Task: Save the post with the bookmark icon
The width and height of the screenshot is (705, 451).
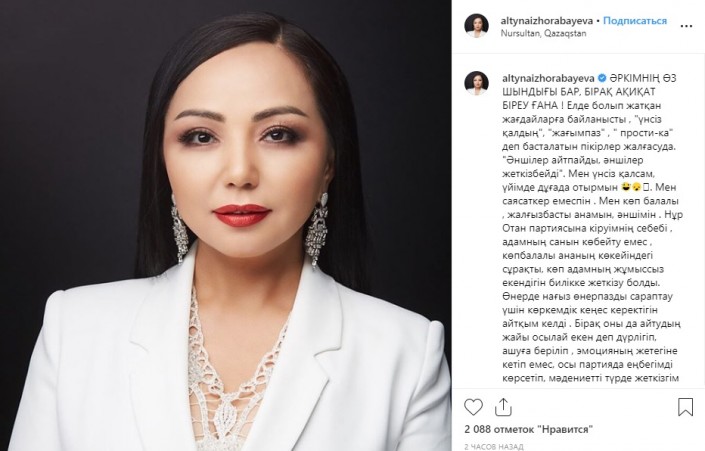Action: [685, 406]
